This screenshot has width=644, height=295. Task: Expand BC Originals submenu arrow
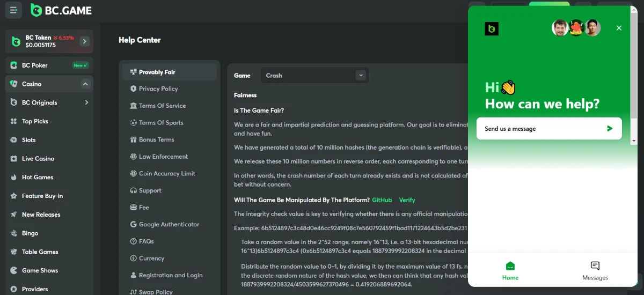pyautogui.click(x=86, y=102)
